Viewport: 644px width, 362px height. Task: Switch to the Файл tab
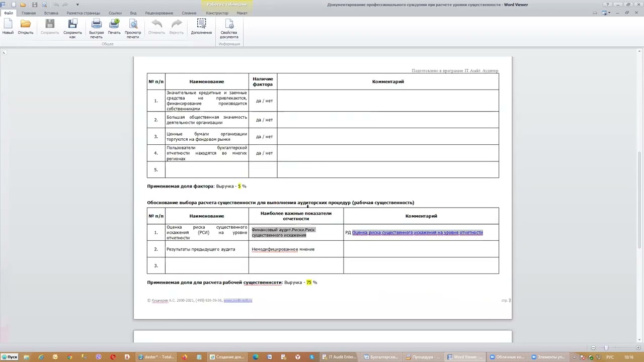tap(9, 13)
